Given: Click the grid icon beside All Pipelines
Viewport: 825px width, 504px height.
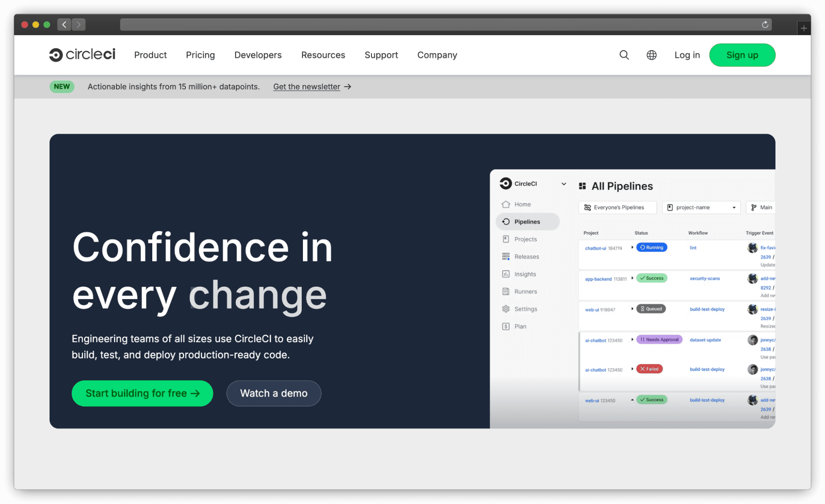Looking at the screenshot, I should point(582,186).
